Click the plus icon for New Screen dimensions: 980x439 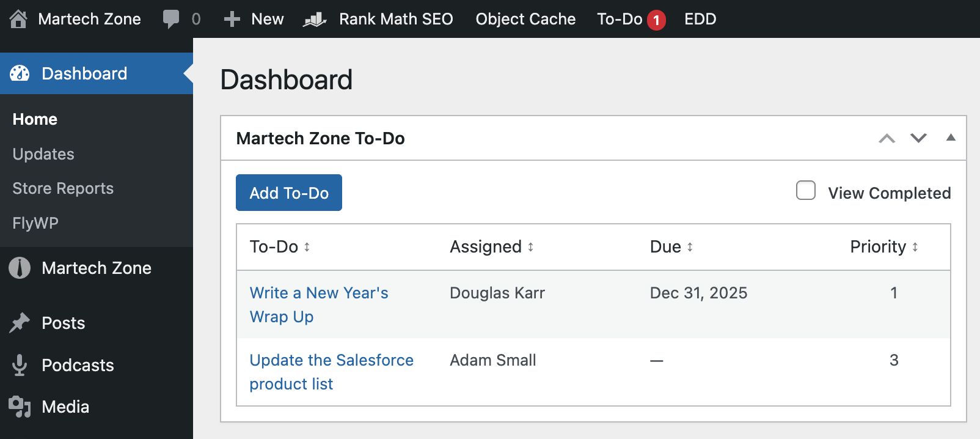click(232, 19)
